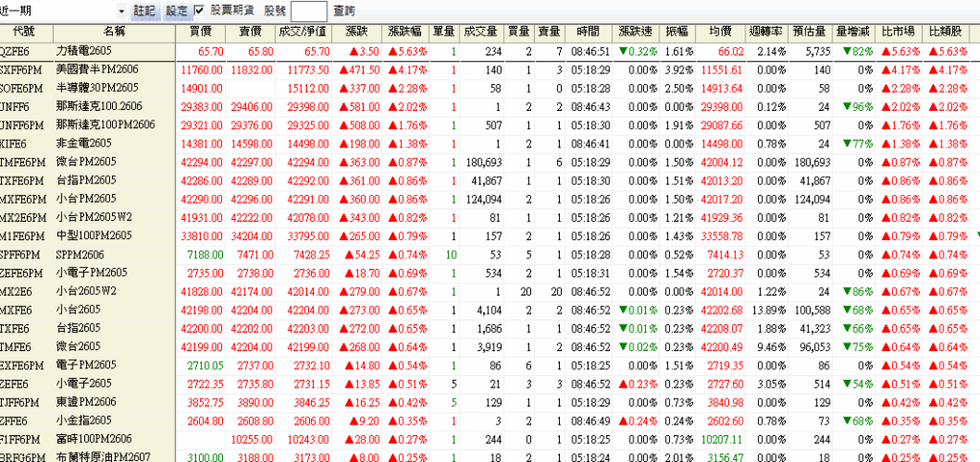
Task: Toggle the 股票期貨 checkbox
Action: point(199,10)
